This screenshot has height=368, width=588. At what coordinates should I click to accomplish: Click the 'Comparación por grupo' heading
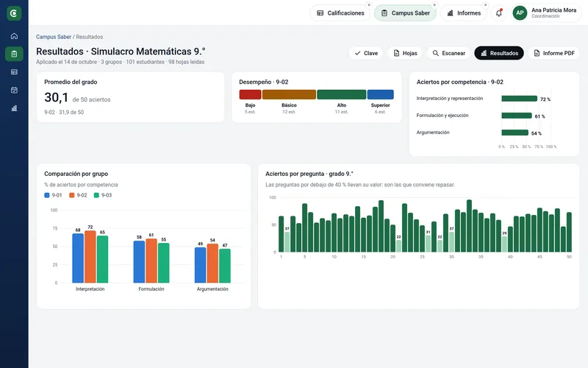click(x=76, y=174)
